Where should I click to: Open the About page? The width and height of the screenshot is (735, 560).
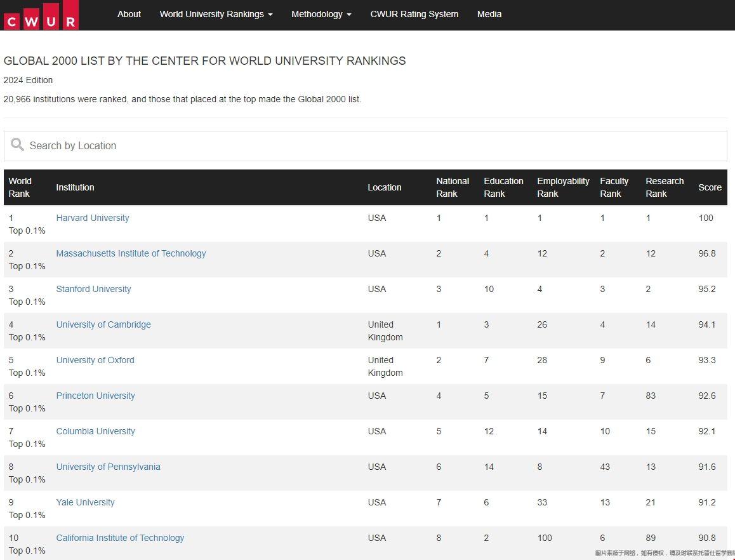(x=129, y=14)
